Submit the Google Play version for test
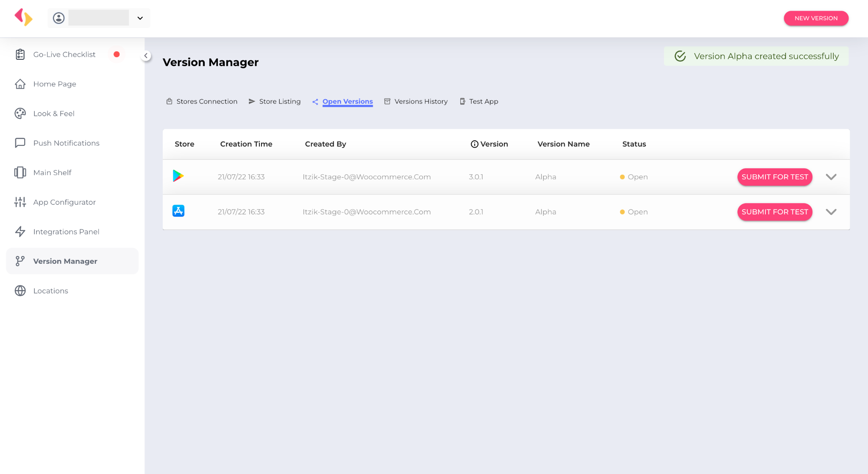The width and height of the screenshot is (868, 474). pos(774,177)
